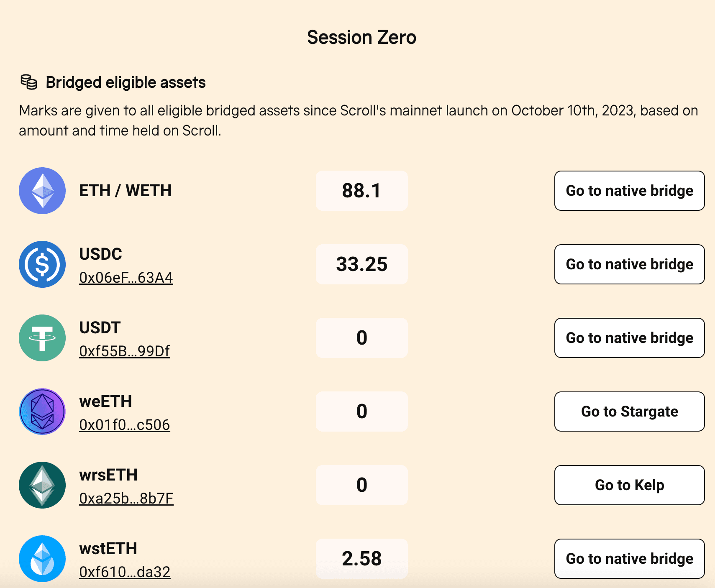Click the dark green wrsETH icon

pyautogui.click(x=42, y=485)
